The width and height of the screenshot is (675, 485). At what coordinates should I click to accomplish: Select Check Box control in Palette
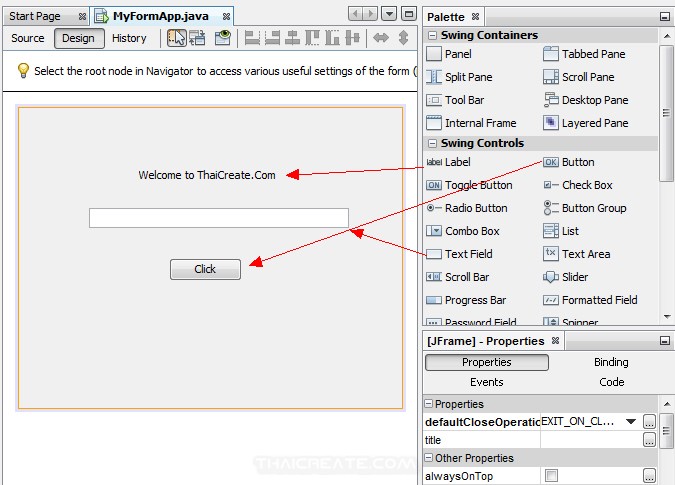tap(578, 185)
